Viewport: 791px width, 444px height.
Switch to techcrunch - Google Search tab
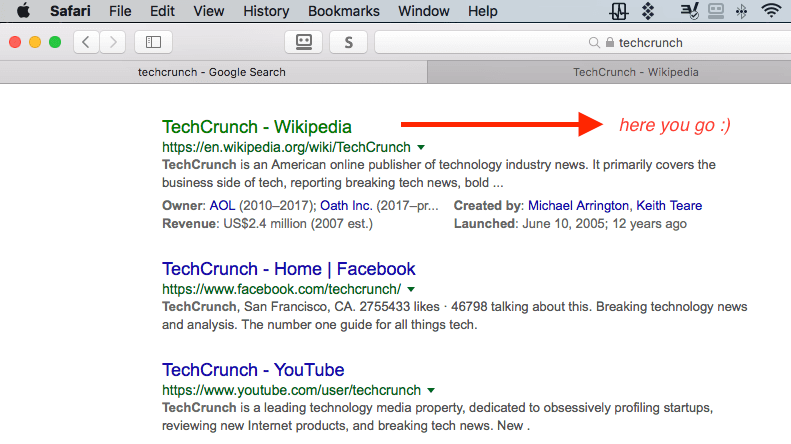[x=213, y=72]
